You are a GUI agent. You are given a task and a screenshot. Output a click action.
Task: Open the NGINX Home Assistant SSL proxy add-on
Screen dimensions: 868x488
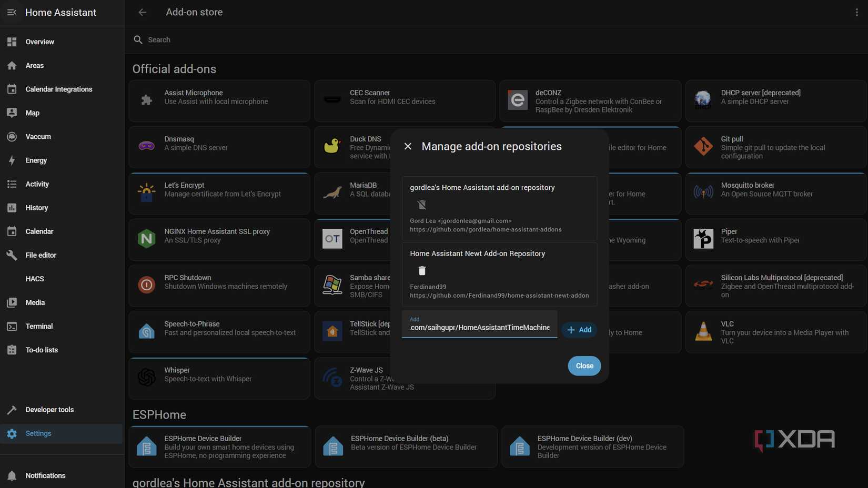click(219, 240)
